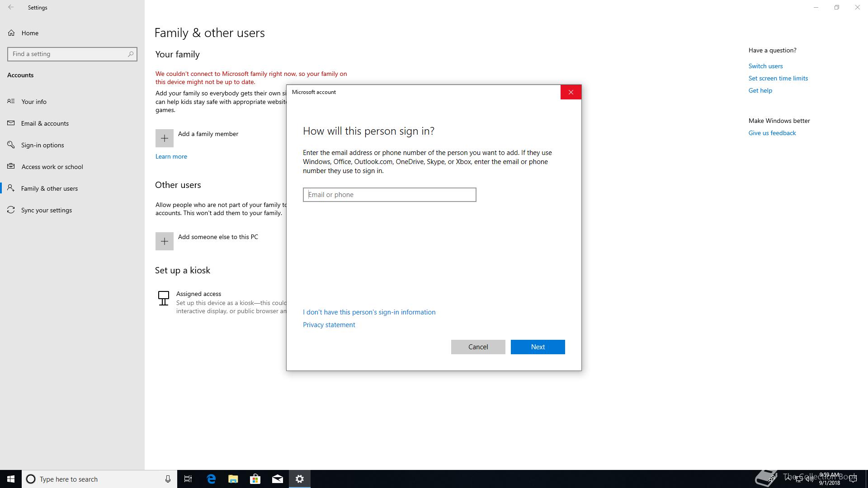Viewport: 868px width, 488px height.
Task: Open Task View from taskbar
Action: point(188,479)
